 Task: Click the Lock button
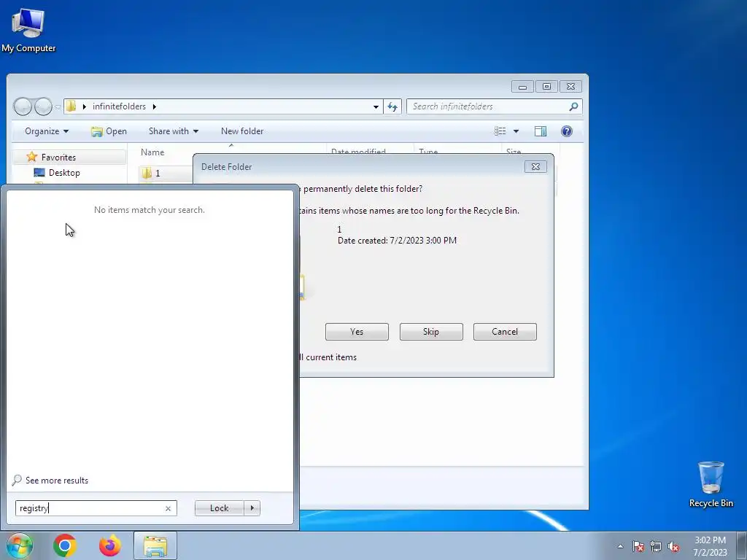point(219,508)
